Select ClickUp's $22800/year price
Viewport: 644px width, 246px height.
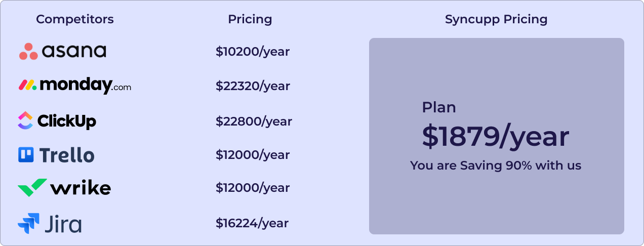[254, 121]
